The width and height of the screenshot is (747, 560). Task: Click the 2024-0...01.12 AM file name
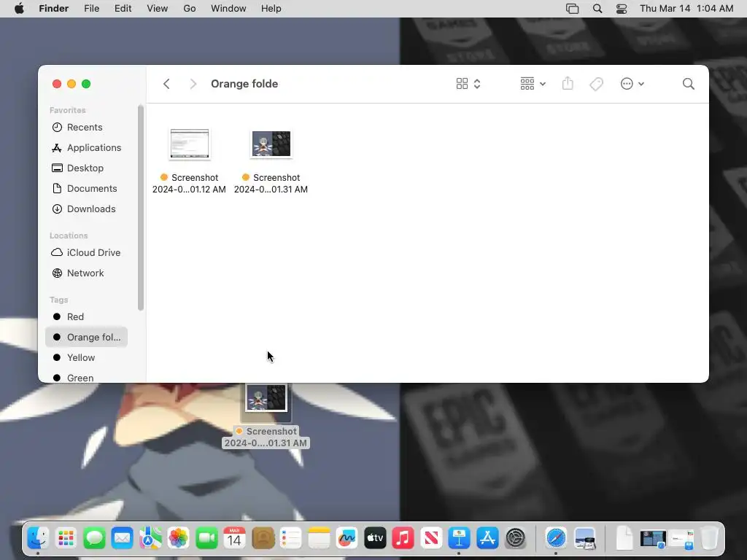point(189,190)
